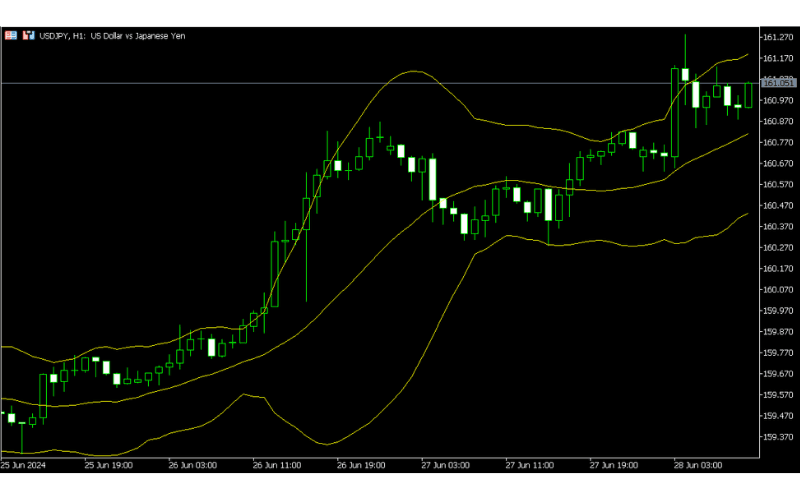Open the One Click Trading panel icon
Image resolution: width=800 pixels, height=500 pixels.
tap(11, 36)
